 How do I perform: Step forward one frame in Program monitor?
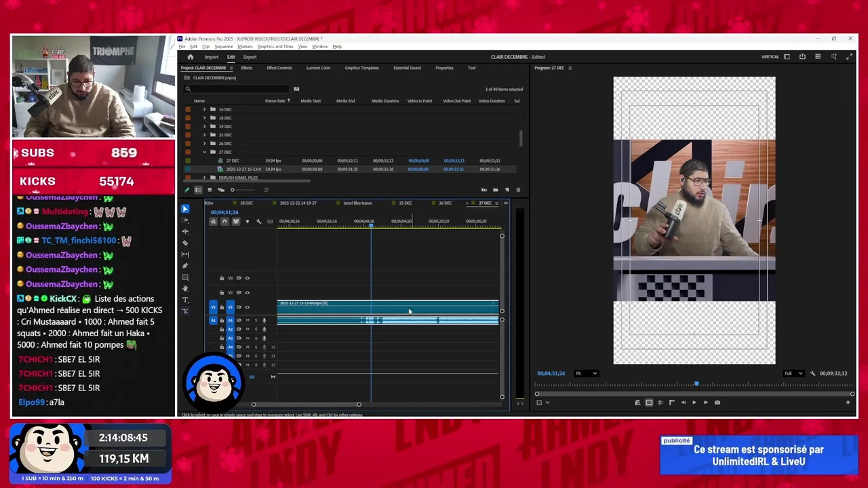click(x=705, y=403)
